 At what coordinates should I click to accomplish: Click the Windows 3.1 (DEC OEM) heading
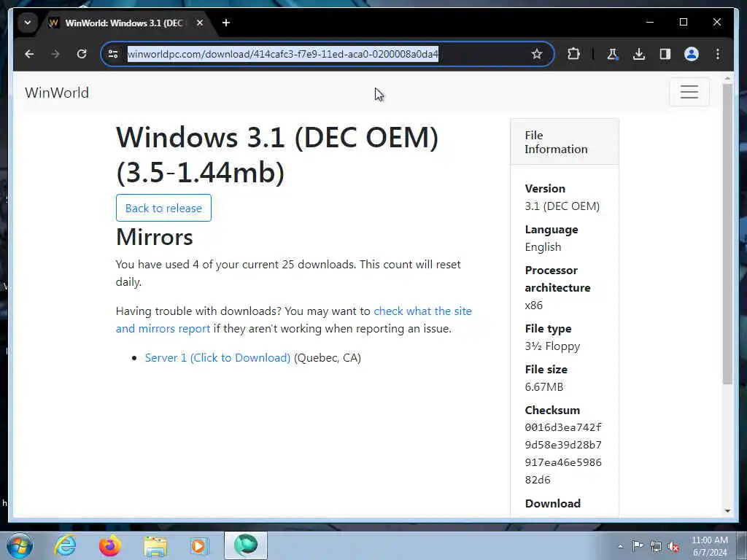click(277, 155)
